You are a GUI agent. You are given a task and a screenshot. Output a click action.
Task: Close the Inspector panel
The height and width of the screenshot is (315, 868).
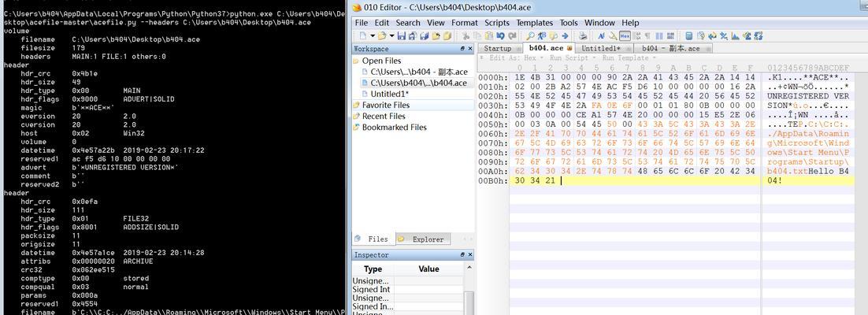(470, 254)
